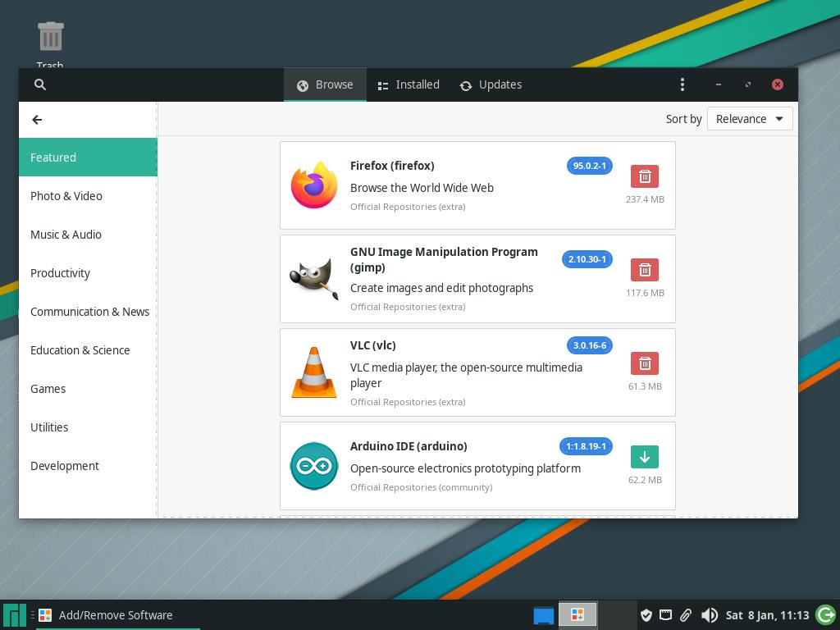This screenshot has width=840, height=630.
Task: Select the Utilities category
Action: pyautogui.click(x=88, y=427)
